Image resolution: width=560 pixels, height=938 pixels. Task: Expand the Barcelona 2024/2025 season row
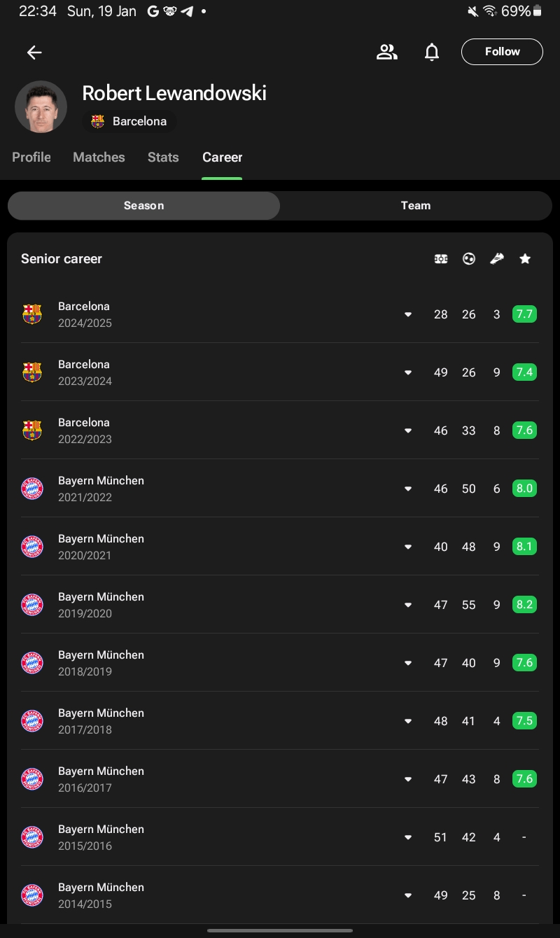(408, 314)
